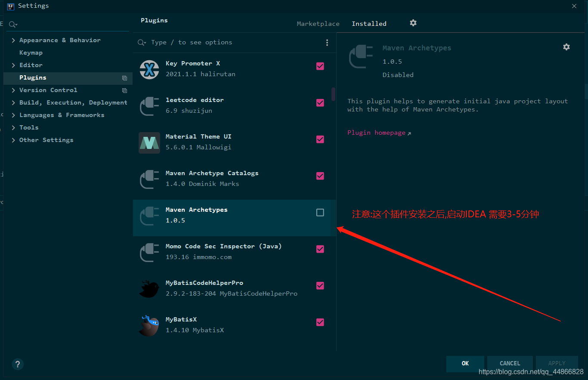Switch to the Installed tab

coord(369,24)
